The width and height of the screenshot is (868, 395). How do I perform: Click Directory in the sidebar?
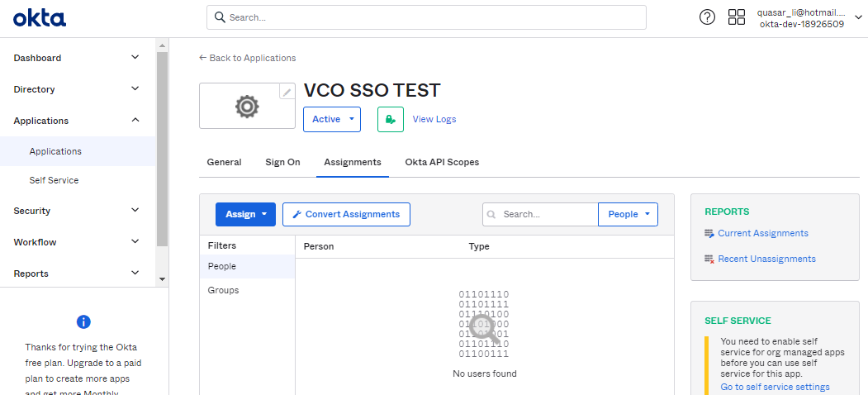pyautogui.click(x=35, y=89)
